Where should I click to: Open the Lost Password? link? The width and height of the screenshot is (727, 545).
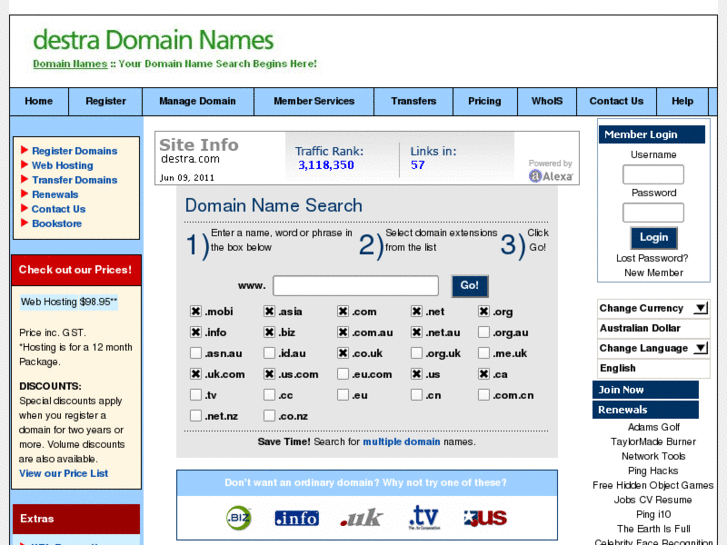coord(652,258)
